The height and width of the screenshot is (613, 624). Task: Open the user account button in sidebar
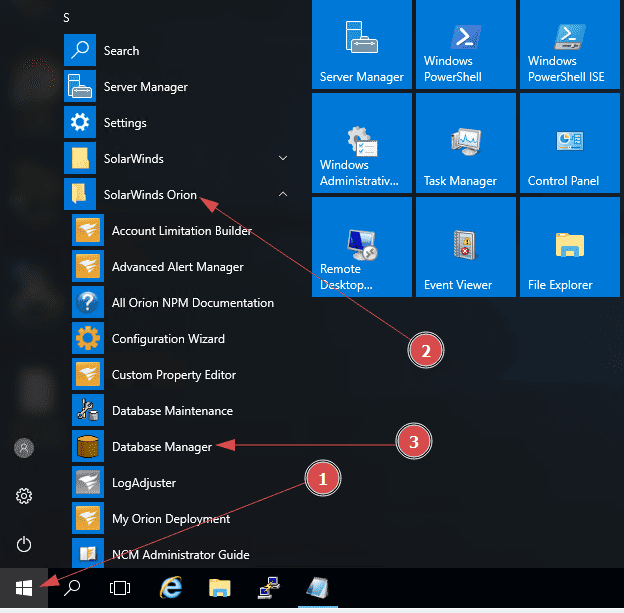tap(24, 448)
